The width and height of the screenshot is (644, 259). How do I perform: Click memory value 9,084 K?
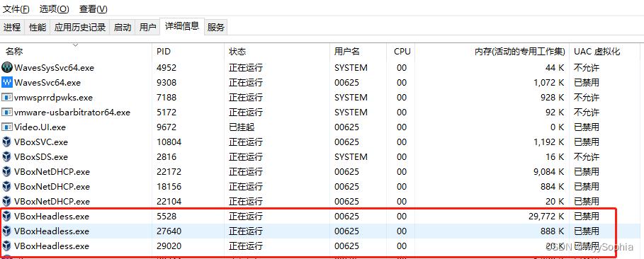(549, 171)
